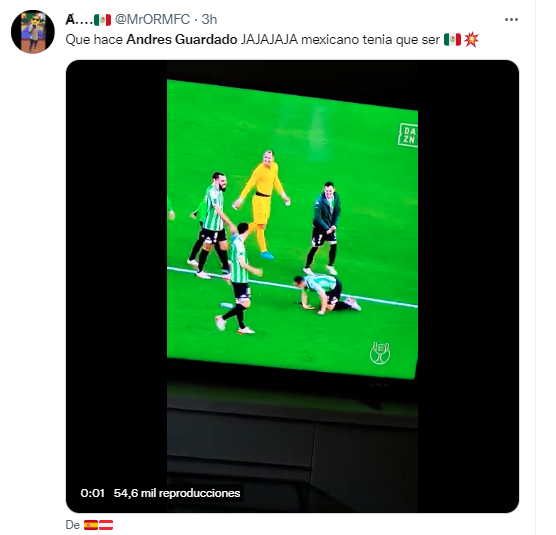Open the @MrORMFC handle link
This screenshot has height=535, width=556.
click(x=152, y=19)
